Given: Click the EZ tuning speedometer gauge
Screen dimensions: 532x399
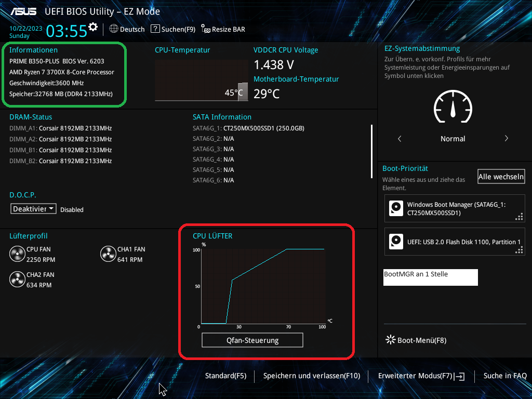Looking at the screenshot, I should pos(453,107).
